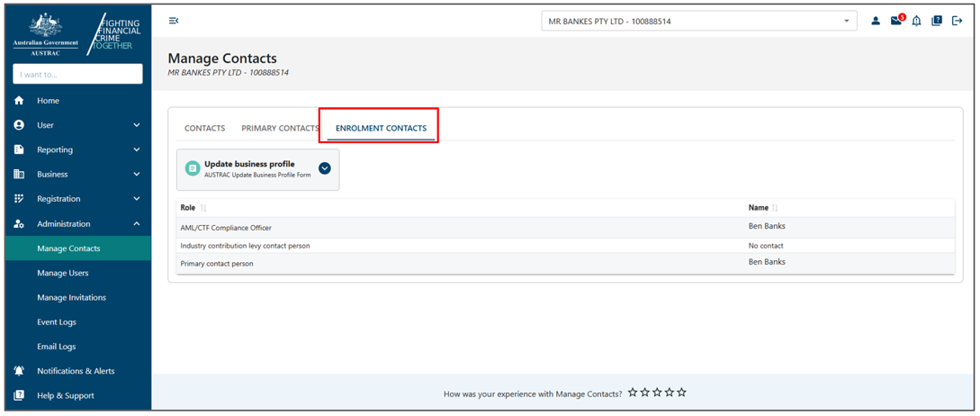Image resolution: width=980 pixels, height=416 pixels.
Task: Expand the Update business profile dropdown arrow
Action: point(324,168)
